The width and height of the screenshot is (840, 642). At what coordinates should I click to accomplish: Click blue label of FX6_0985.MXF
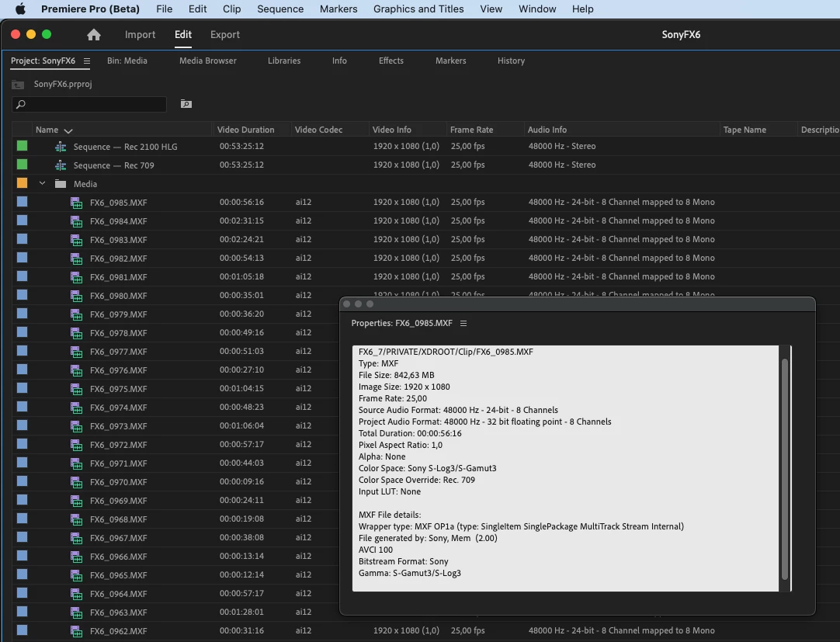[22, 202]
